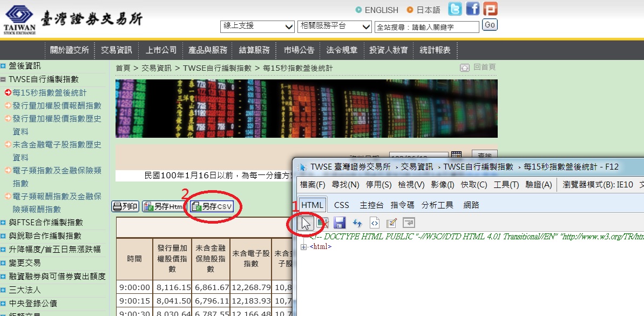Switch to the CSS tab
This screenshot has height=316, width=644.
coord(342,205)
